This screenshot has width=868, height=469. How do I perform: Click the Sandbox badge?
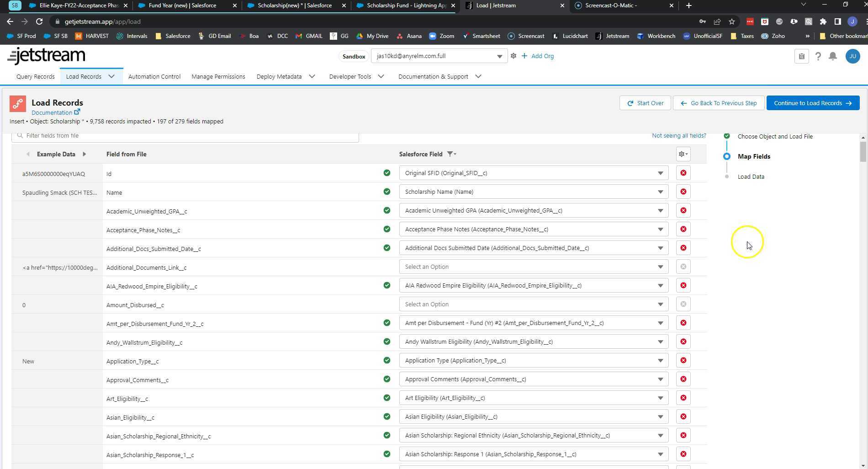click(354, 57)
